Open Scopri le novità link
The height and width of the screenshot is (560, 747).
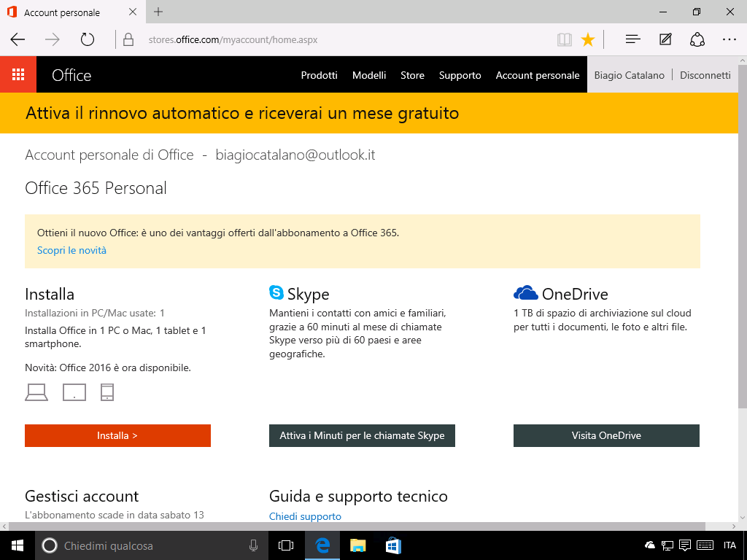(x=71, y=251)
